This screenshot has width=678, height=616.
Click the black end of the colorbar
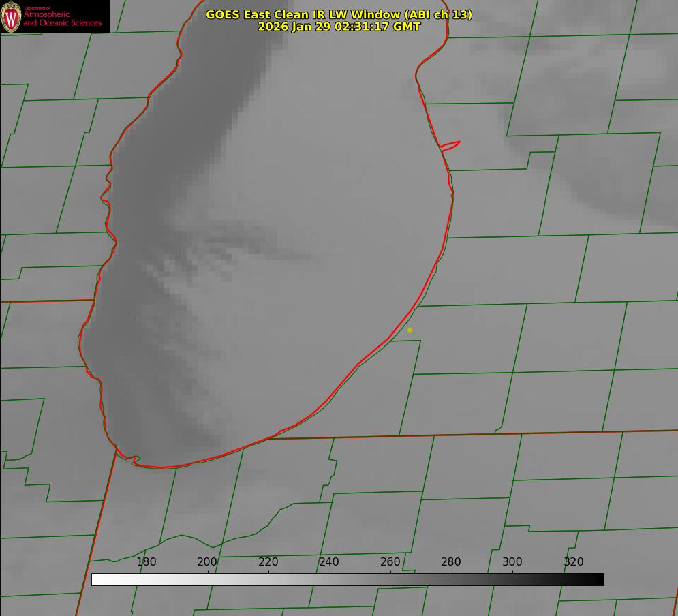(x=599, y=579)
